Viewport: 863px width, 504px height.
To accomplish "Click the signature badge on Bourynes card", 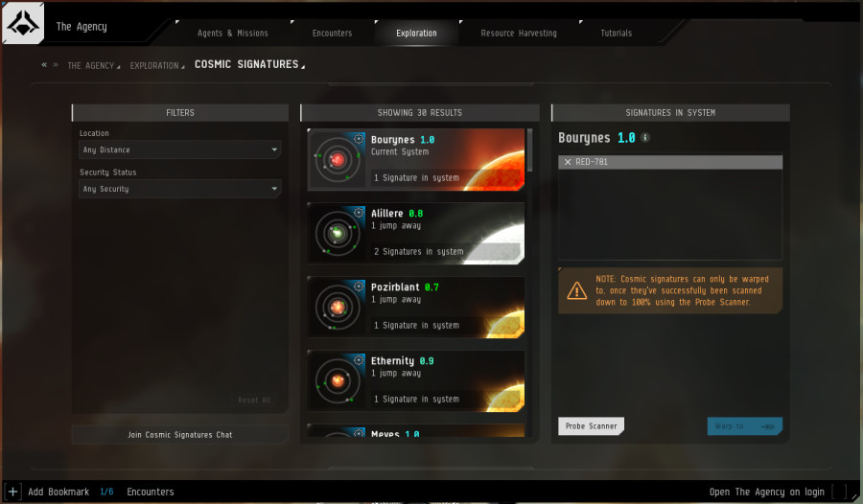I will click(x=359, y=139).
